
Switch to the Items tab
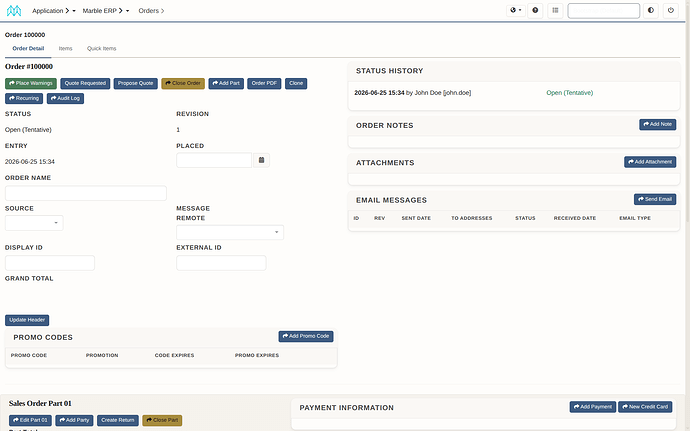[x=65, y=48]
